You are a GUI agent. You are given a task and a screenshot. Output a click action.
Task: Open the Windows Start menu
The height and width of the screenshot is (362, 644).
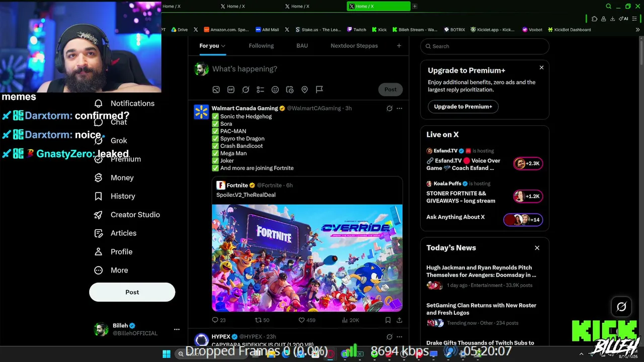tap(166, 354)
